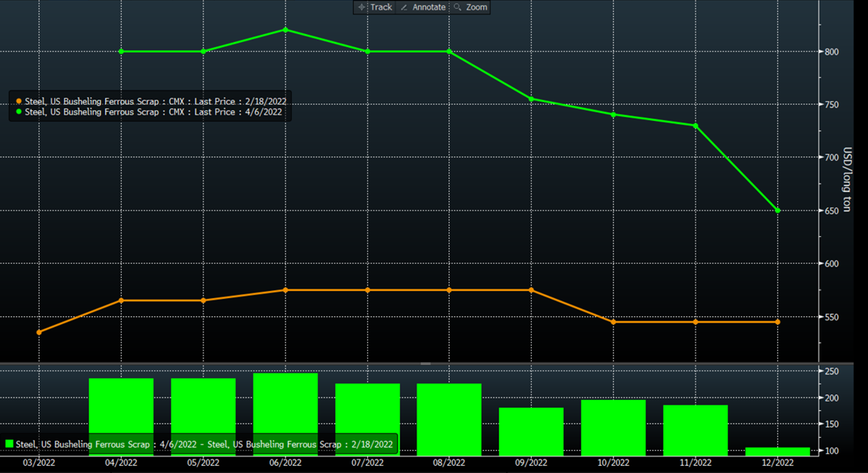Activate the Zoom button in the toolbar
The width and height of the screenshot is (868, 473).
[x=470, y=7]
